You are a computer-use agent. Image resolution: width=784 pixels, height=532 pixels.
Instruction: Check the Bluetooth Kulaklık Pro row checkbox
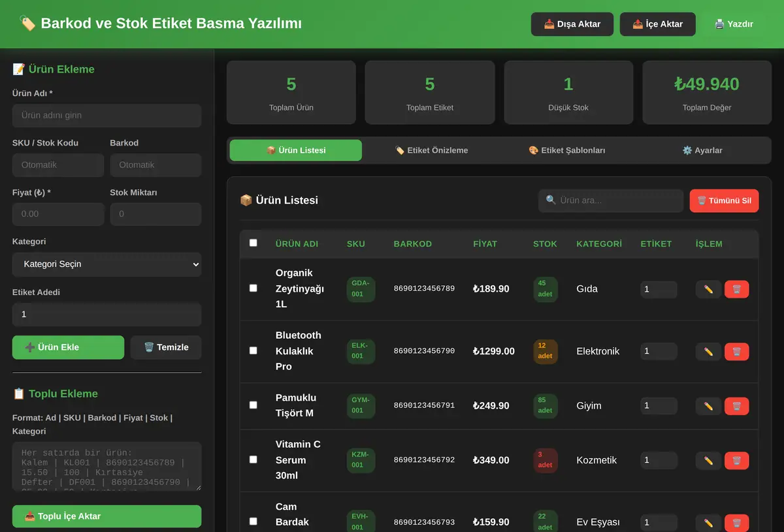[253, 351]
